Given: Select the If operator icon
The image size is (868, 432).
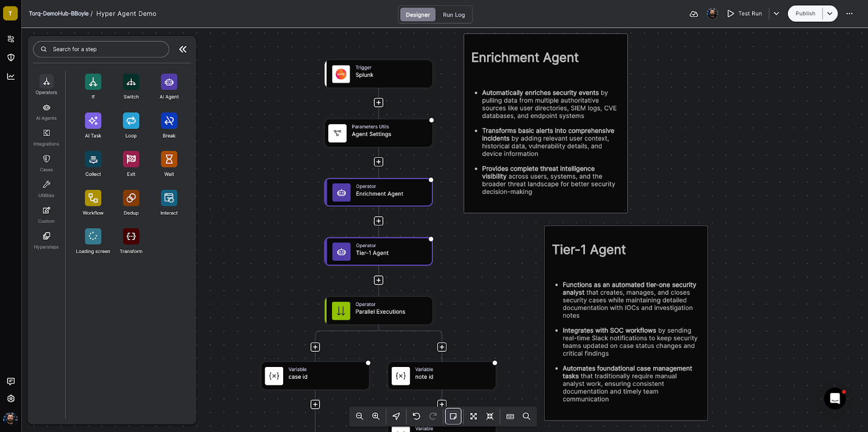Looking at the screenshot, I should tap(93, 82).
